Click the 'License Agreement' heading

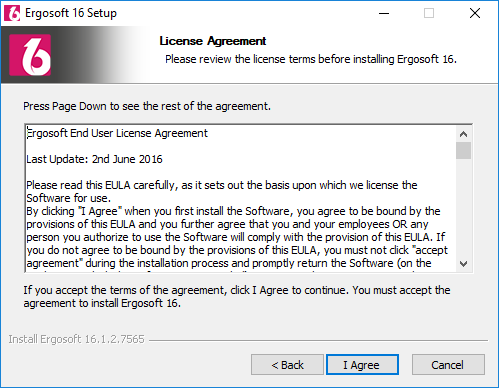point(213,41)
